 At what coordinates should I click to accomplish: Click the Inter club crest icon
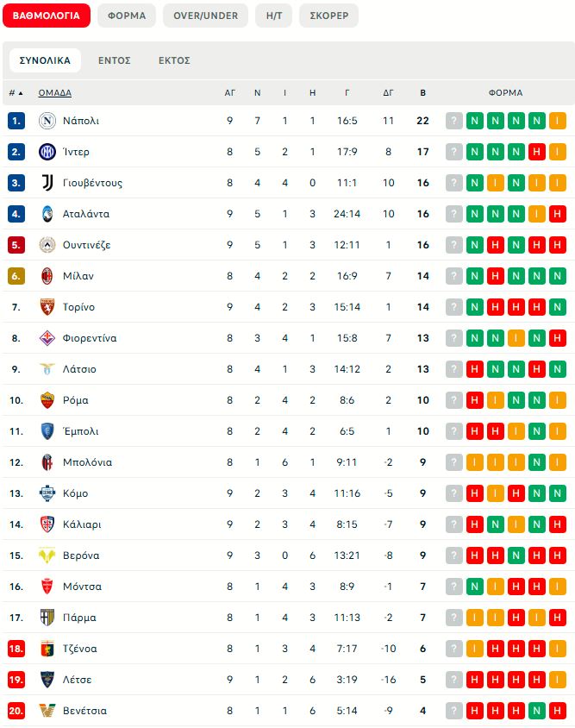pos(47,152)
